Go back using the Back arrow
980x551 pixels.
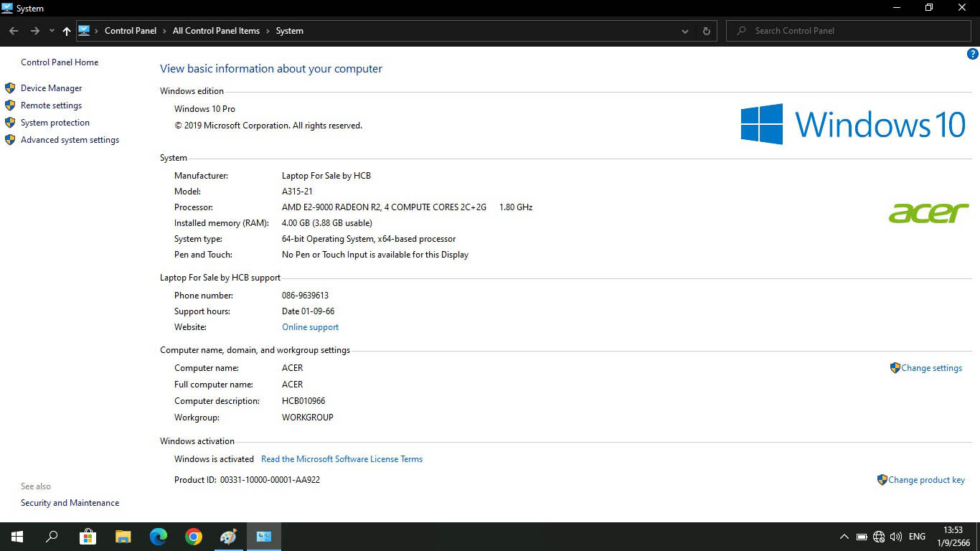(x=14, y=31)
